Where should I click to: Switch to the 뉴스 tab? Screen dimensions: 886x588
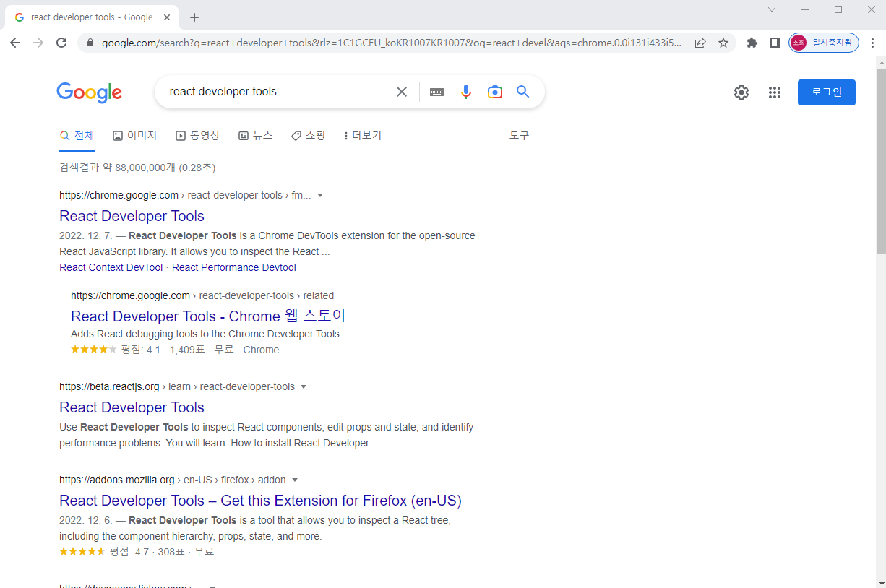pos(256,136)
